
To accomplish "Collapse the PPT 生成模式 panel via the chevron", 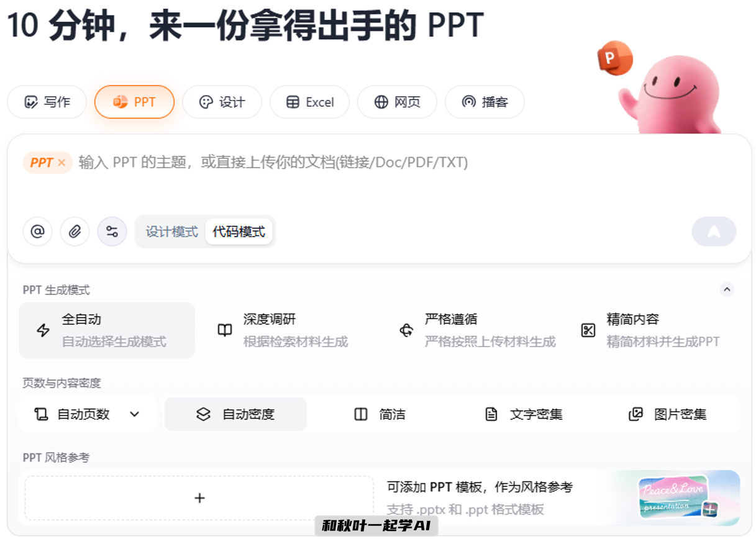I will pos(727,289).
